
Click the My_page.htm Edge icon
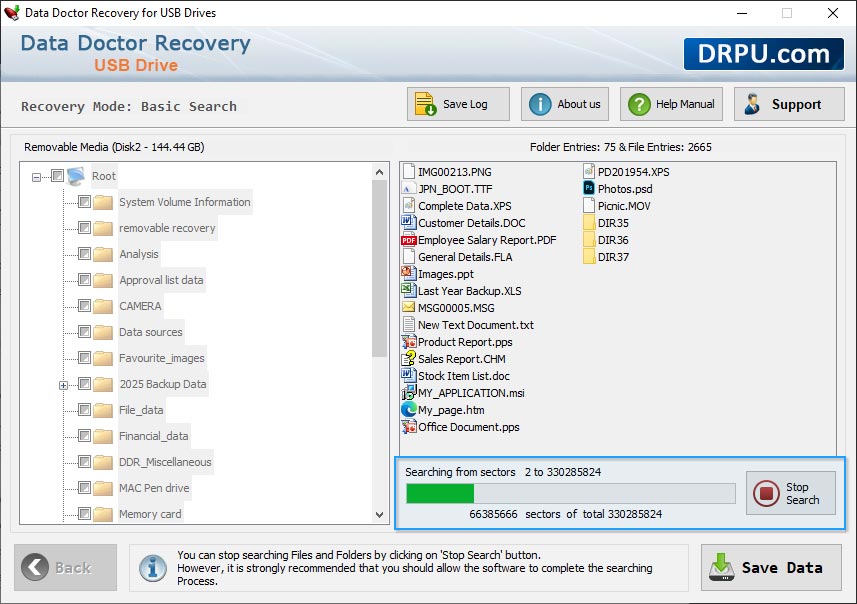tap(408, 409)
